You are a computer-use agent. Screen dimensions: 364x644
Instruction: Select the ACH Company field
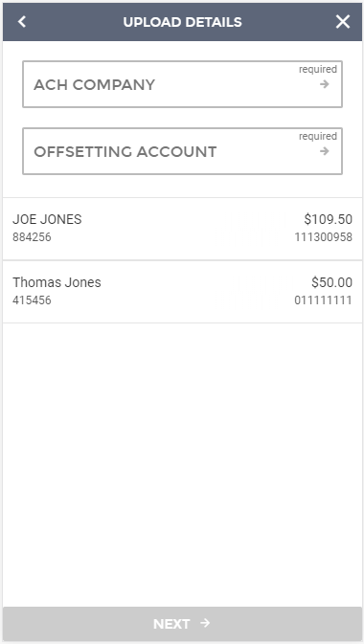[x=182, y=84]
